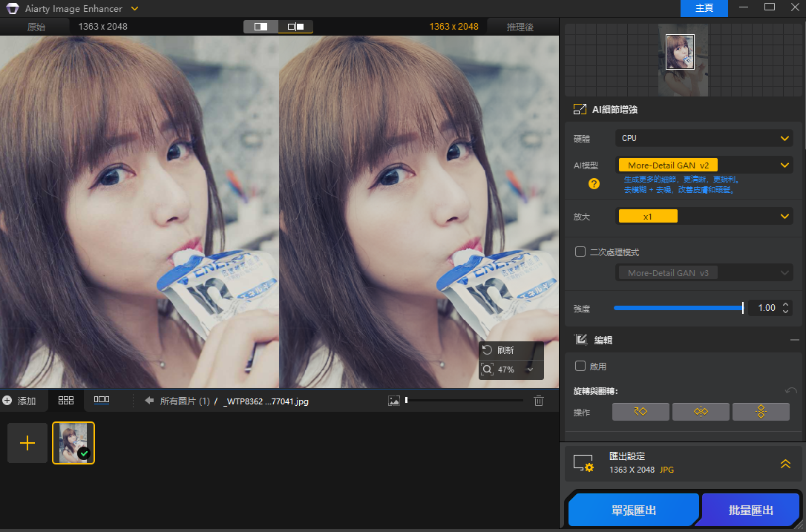Viewport: 806px width, 532px height.
Task: Open the 硬體 CPU dropdown
Action: click(x=704, y=138)
